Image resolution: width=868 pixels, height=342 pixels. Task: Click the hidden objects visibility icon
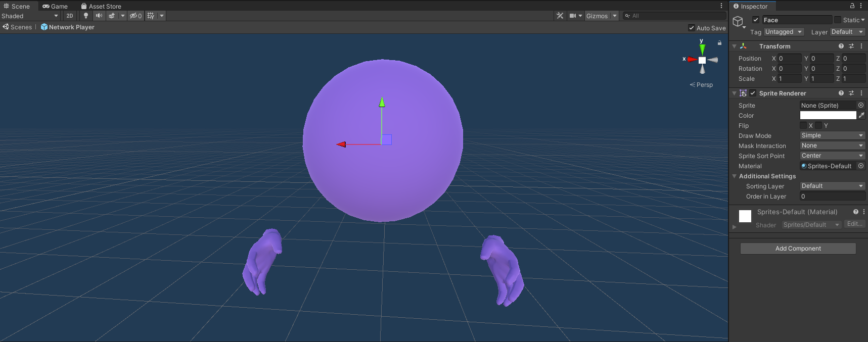tap(135, 16)
